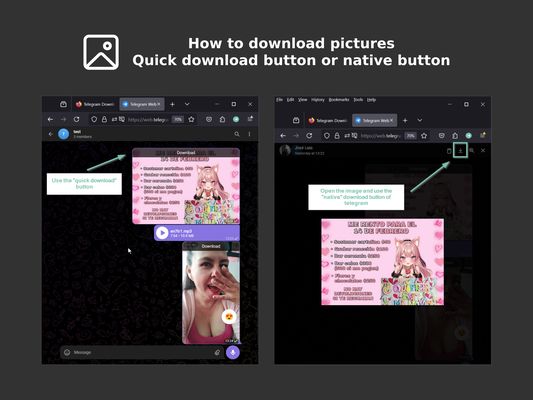The image size is (533, 400).
Task: Open the File menu in right window
Action: pyautogui.click(x=279, y=100)
